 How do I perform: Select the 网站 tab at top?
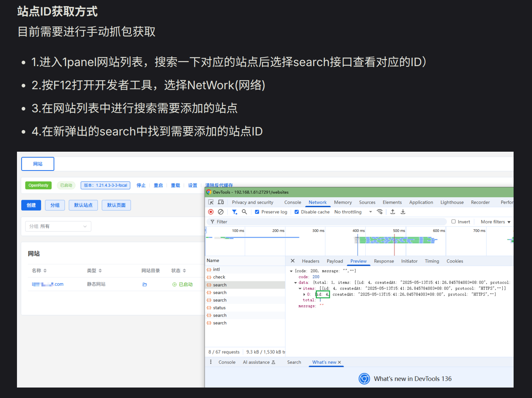[38, 164]
